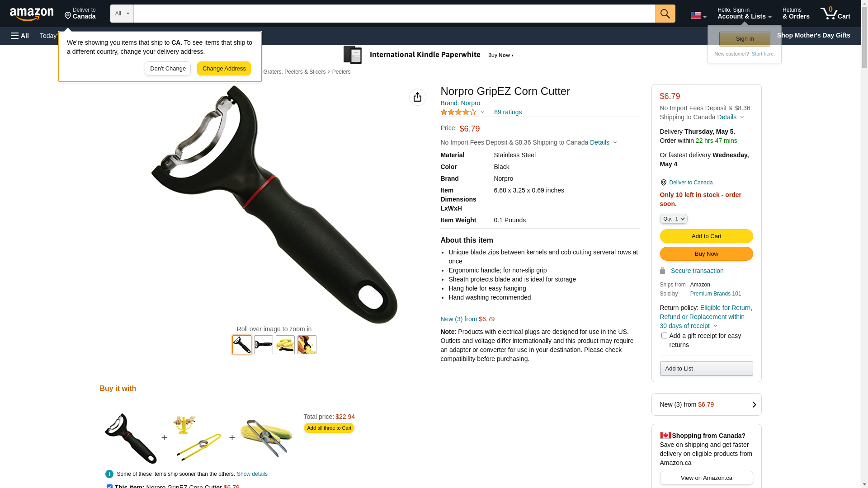This screenshot has height=488, width=868.
Task: Click the Add to Cart button
Action: (x=706, y=236)
